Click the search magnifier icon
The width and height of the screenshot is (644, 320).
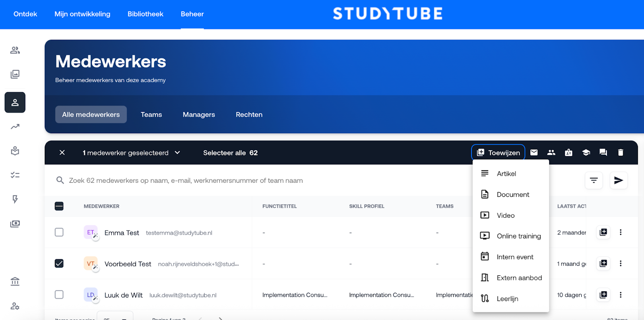(60, 180)
